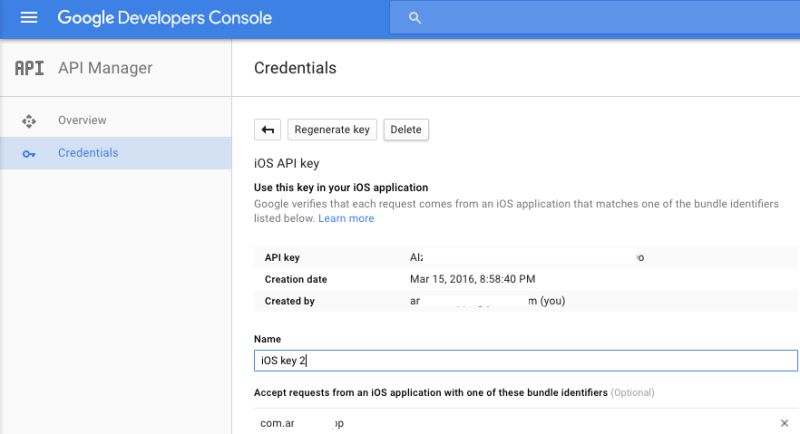Open the Learn more link
This screenshot has width=800, height=434.
[346, 218]
